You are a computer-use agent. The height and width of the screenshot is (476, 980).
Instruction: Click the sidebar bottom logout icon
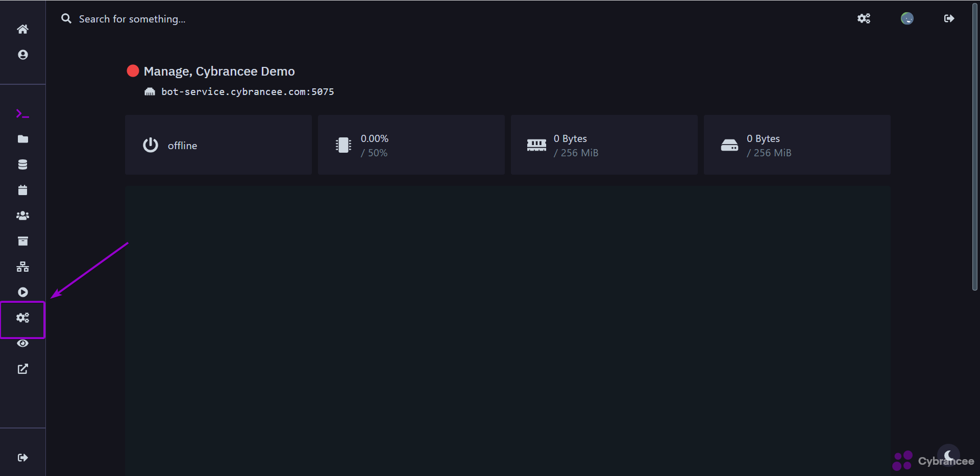pyautogui.click(x=22, y=458)
